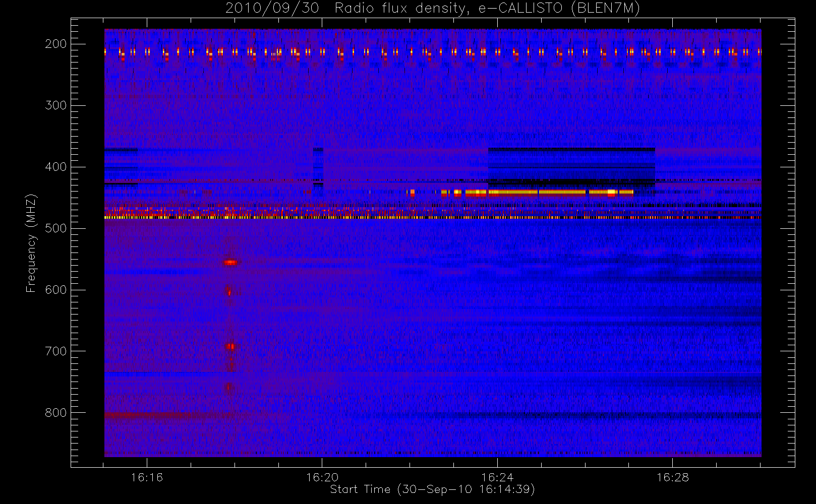This screenshot has width=816, height=504.
Task: Click the 600 frequency tick label
Action: pyautogui.click(x=56, y=290)
